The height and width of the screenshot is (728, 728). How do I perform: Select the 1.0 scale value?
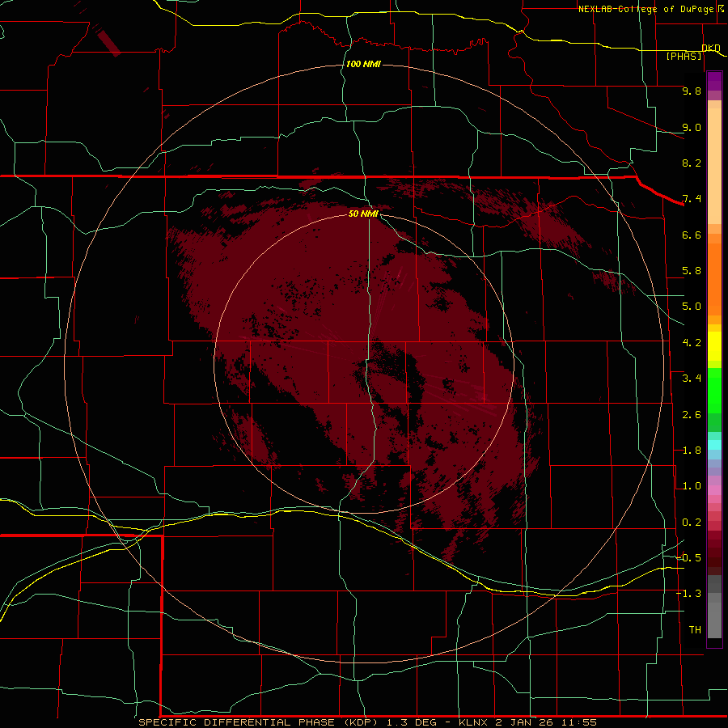tap(692, 486)
